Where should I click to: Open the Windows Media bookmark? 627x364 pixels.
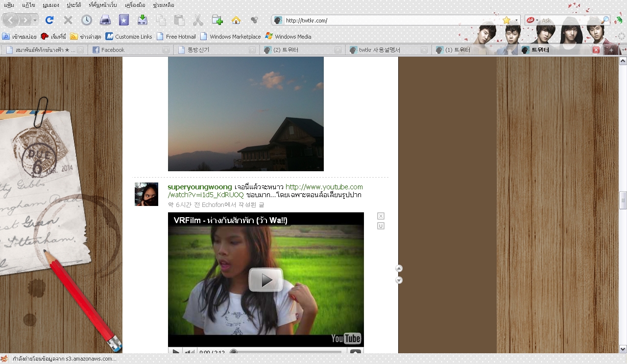coord(288,36)
